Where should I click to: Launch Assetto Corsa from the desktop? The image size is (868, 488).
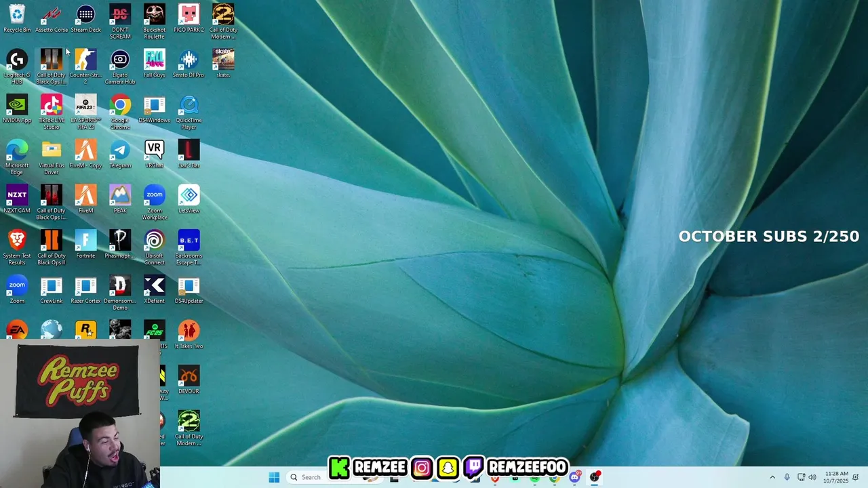pos(52,19)
